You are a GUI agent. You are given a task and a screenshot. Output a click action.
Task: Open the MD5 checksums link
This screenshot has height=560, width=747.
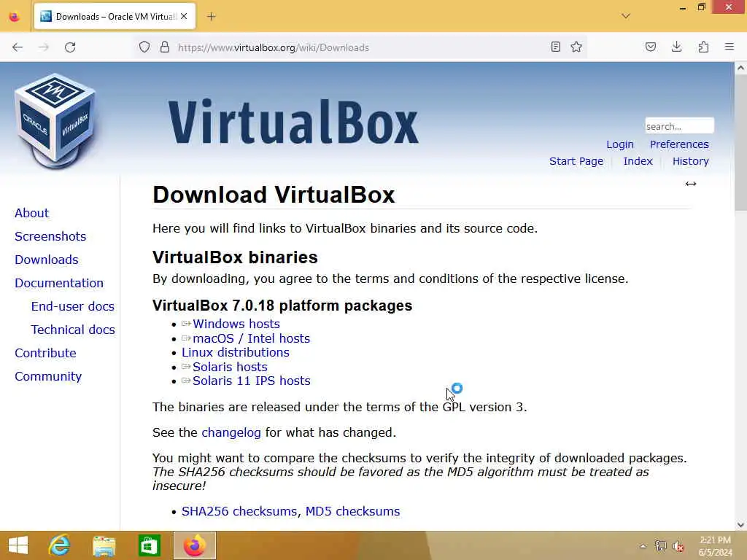click(352, 511)
